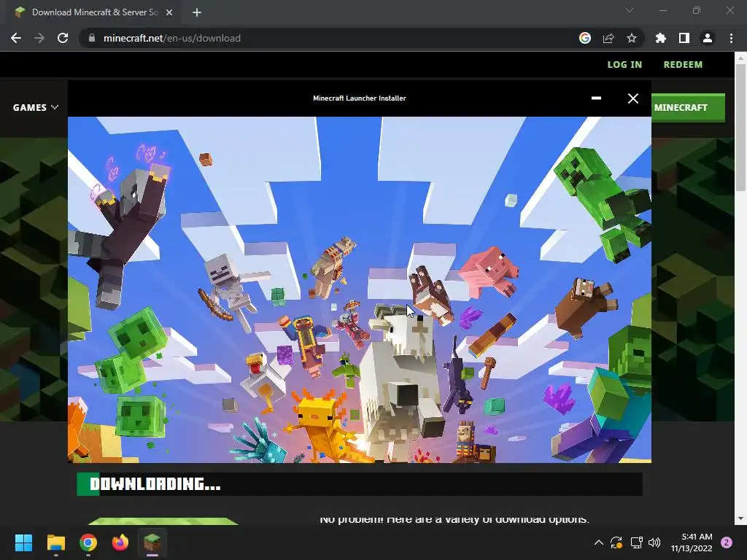Viewport: 747px width, 560px height.
Task: Share this page icon
Action: tap(608, 38)
